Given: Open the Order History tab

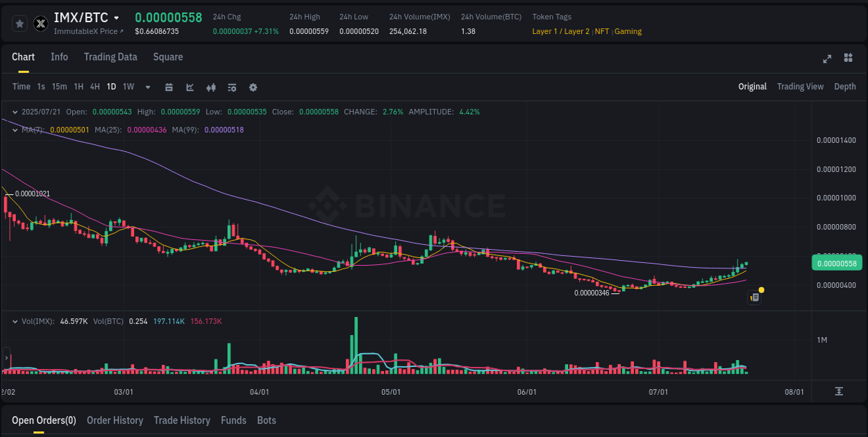Looking at the screenshot, I should click(x=115, y=420).
